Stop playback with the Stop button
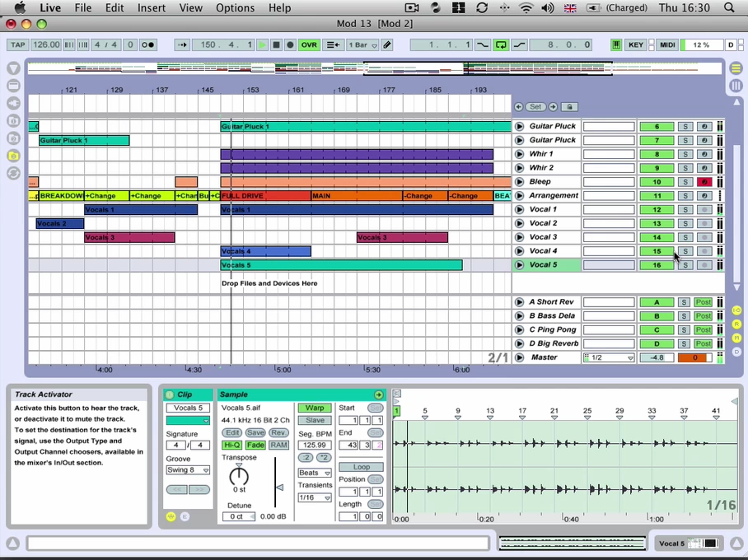Image resolution: width=748 pixels, height=560 pixels. [x=276, y=44]
